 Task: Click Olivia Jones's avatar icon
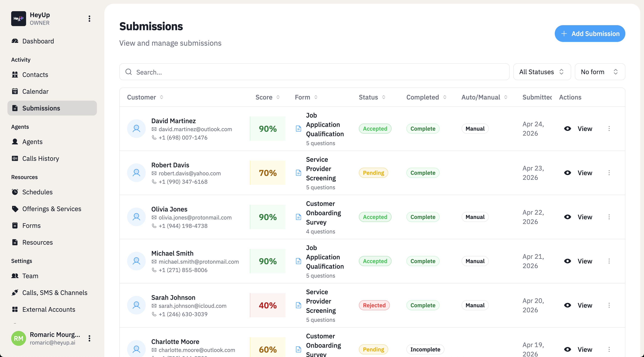click(136, 217)
